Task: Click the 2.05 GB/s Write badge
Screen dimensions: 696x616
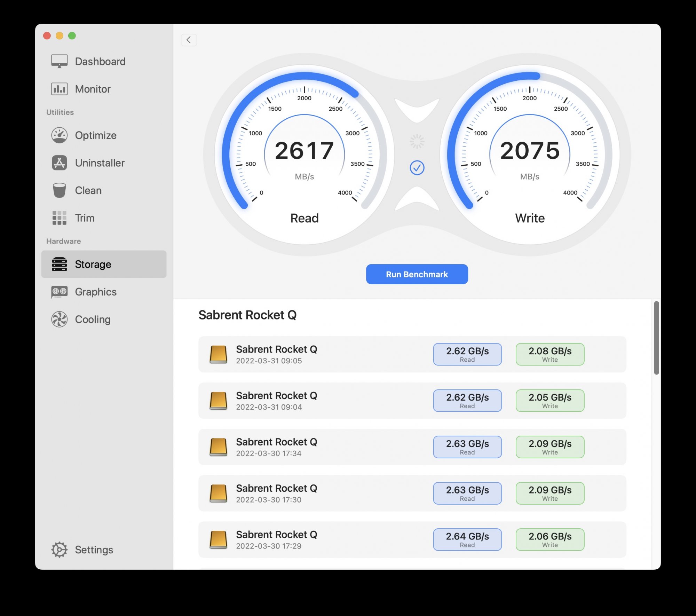Action: [549, 400]
